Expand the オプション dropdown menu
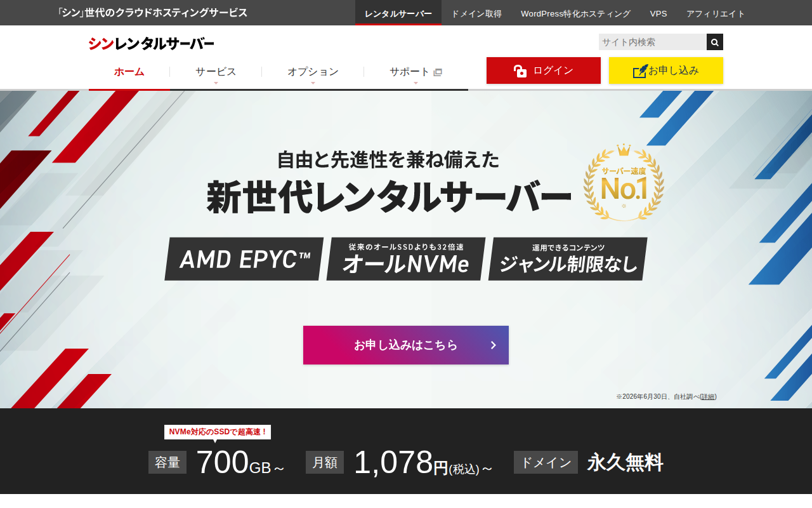The height and width of the screenshot is (508, 812). point(313,72)
